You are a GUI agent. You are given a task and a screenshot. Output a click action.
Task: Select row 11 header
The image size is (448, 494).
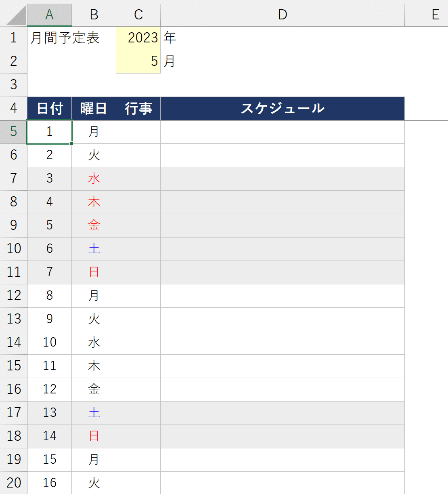point(13,272)
